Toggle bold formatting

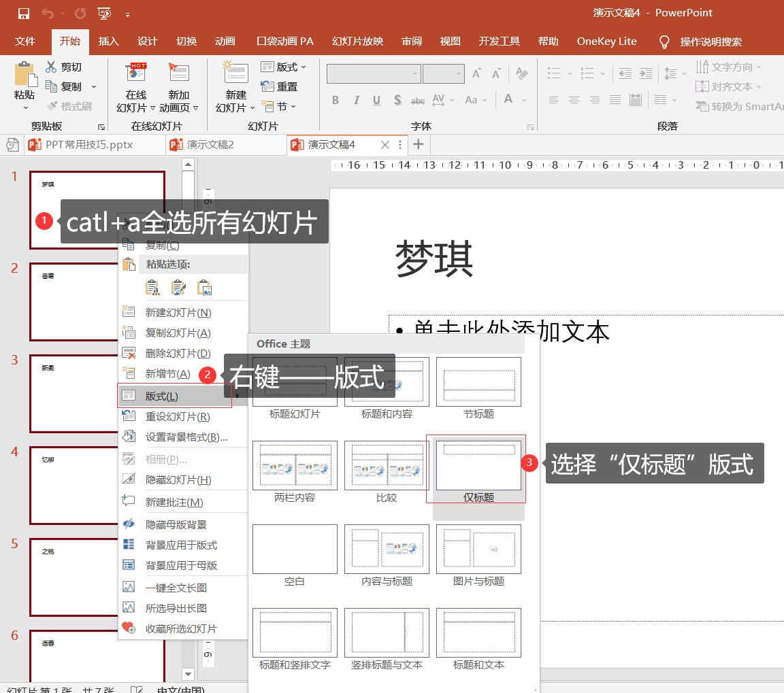336,100
